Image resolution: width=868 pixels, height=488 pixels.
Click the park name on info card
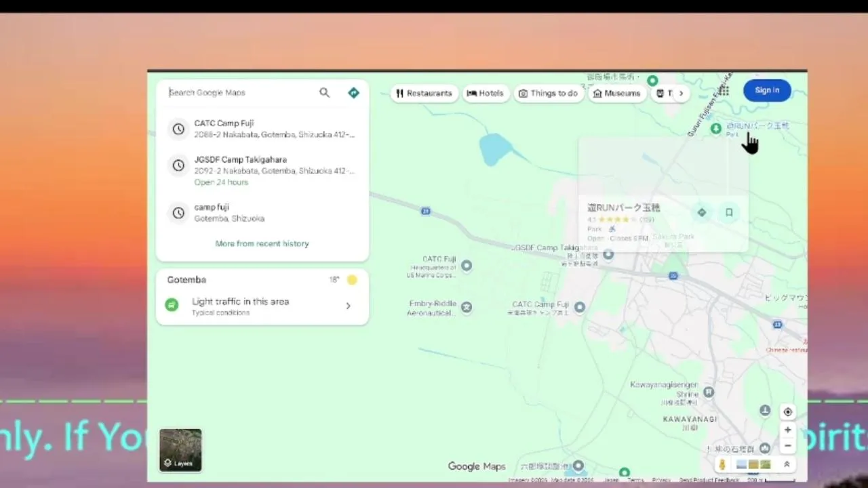(x=624, y=207)
